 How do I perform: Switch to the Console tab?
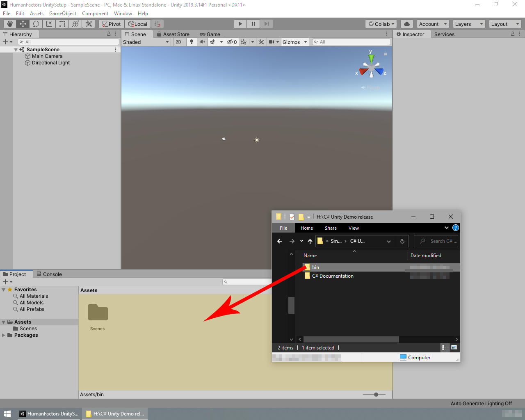(x=49, y=274)
